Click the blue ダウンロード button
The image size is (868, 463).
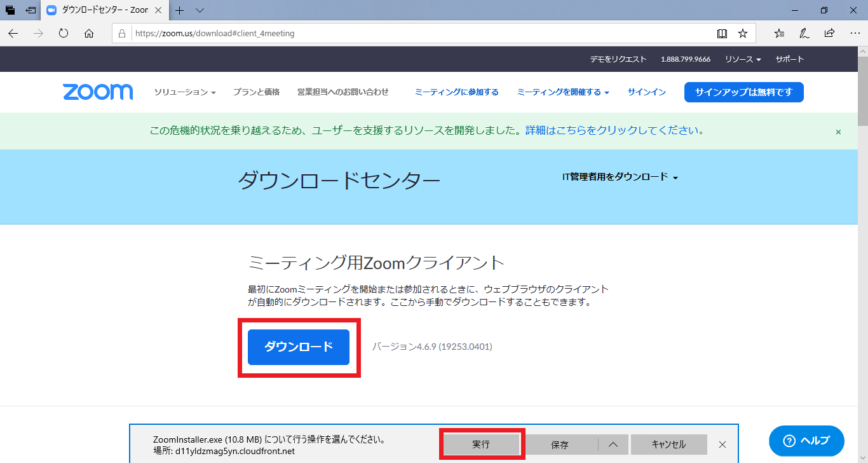[x=299, y=347]
